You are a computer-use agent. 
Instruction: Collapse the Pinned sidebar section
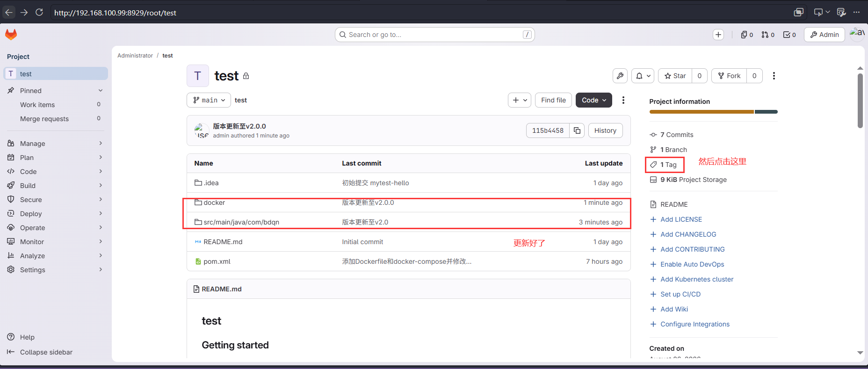tap(55, 91)
